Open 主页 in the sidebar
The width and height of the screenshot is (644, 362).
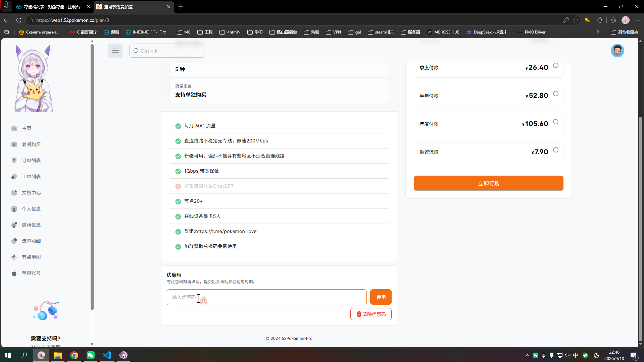pyautogui.click(x=27, y=128)
